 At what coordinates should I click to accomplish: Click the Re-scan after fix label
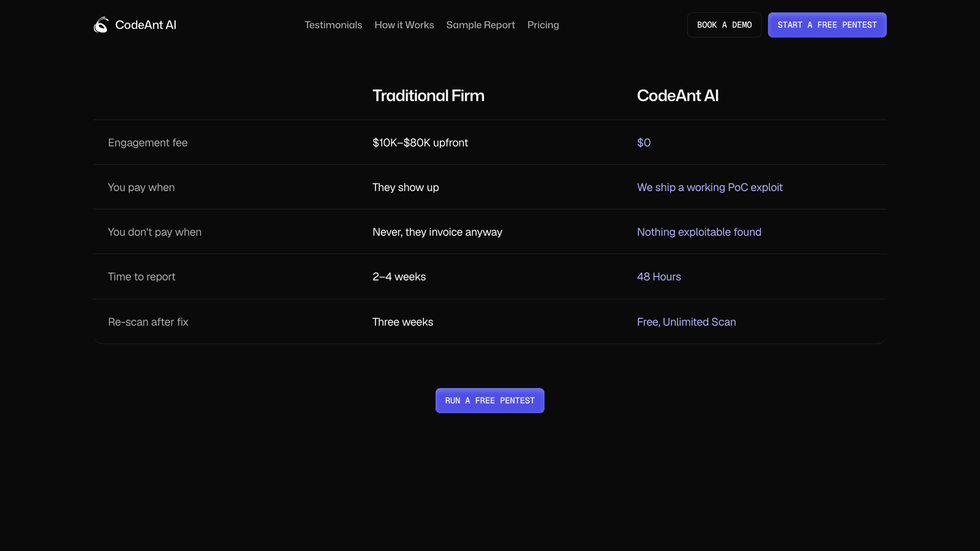click(148, 322)
